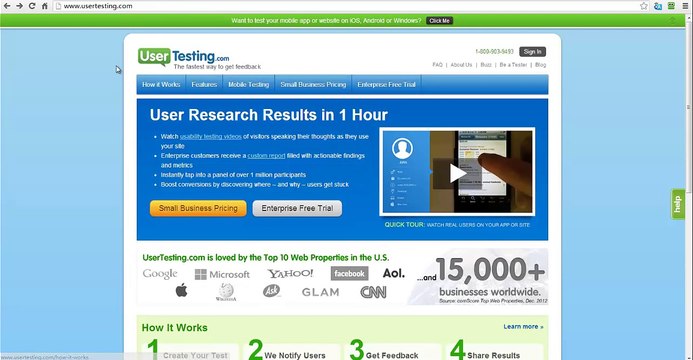Click the GLAM logo

(x=320, y=292)
